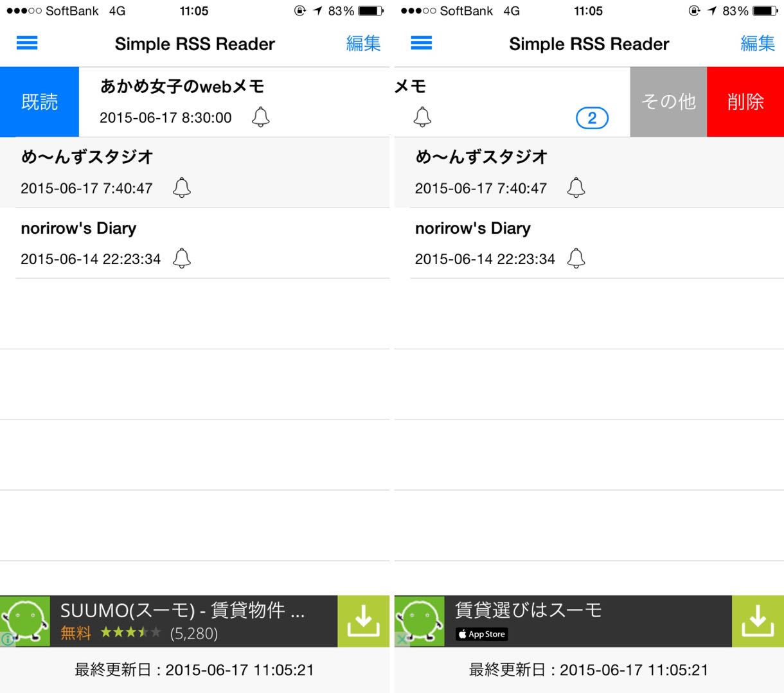Tap bell for め〜んずスタジオ on right screen
This screenshot has height=693, width=784.
click(x=576, y=188)
